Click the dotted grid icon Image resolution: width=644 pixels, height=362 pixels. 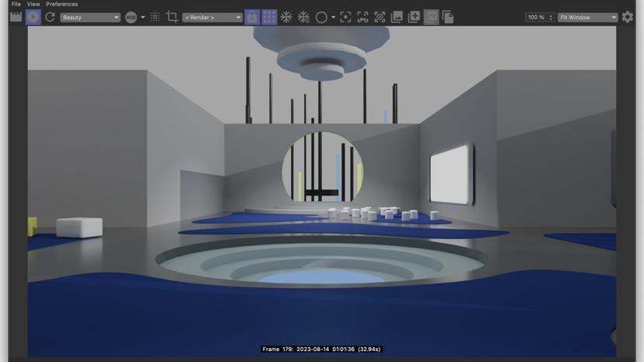click(x=155, y=17)
